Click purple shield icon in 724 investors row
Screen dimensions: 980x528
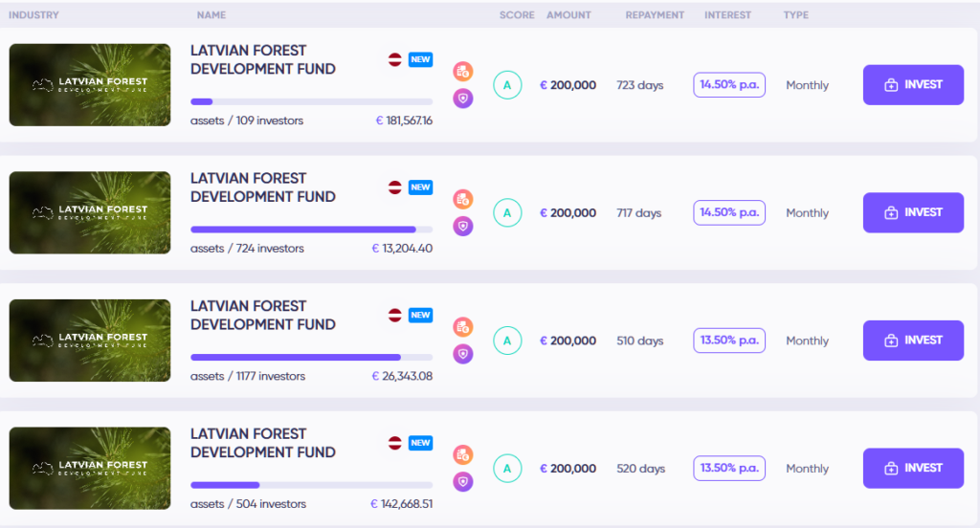pos(463,226)
